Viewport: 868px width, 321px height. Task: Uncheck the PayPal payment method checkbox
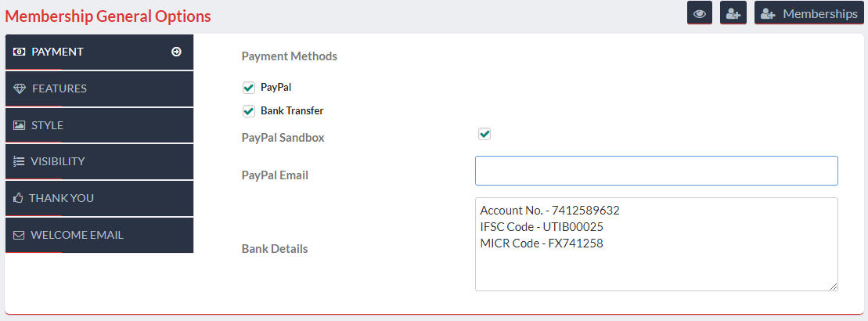249,88
